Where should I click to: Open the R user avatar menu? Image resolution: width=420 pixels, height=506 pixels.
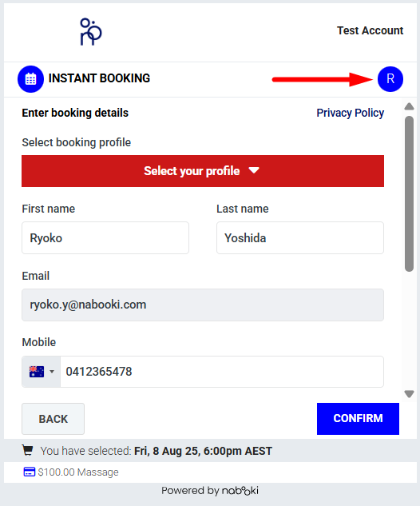pos(390,79)
